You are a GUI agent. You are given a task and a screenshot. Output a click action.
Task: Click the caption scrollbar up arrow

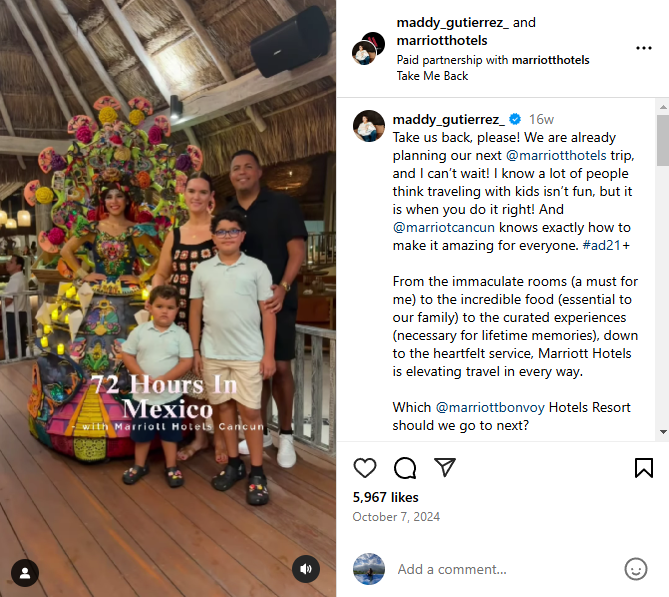(663, 107)
